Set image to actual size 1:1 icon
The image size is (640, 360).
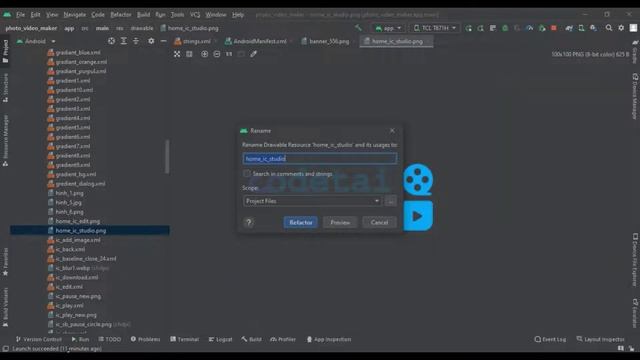pyautogui.click(x=229, y=54)
